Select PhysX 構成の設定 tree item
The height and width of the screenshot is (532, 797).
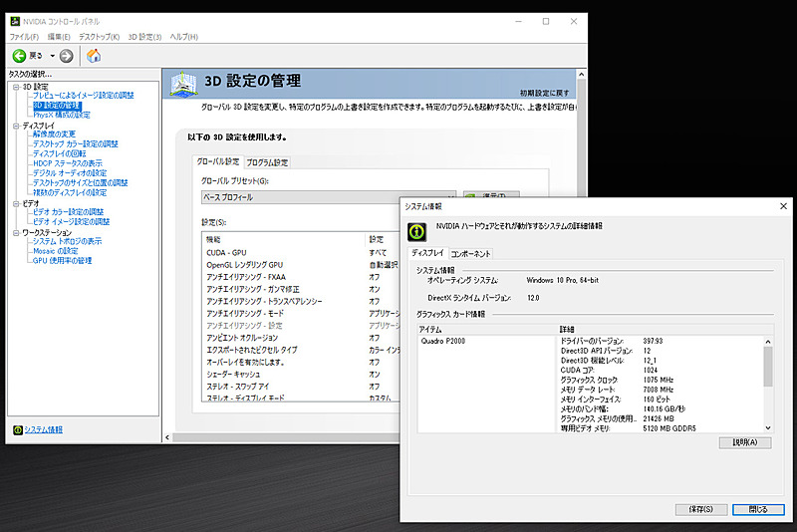[62, 116]
